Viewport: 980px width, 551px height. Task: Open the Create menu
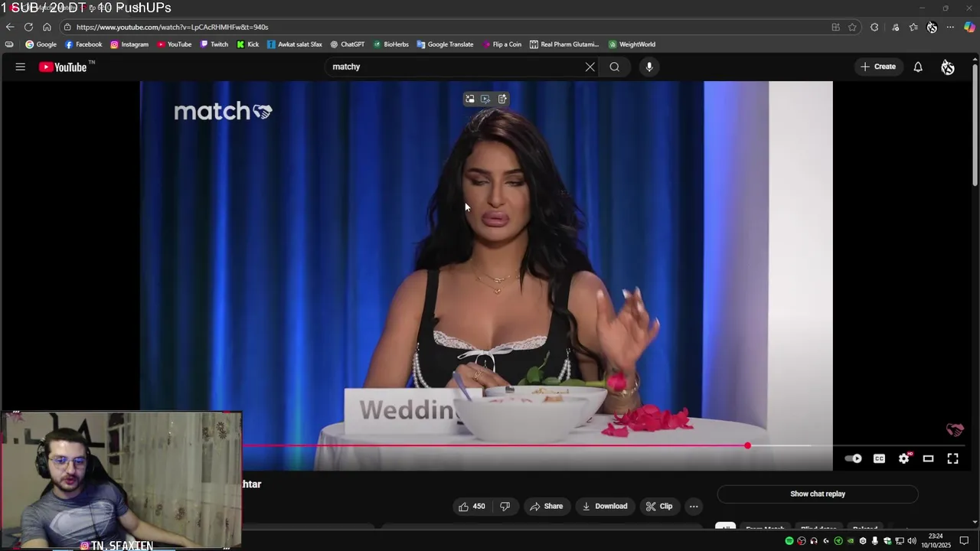tap(878, 67)
